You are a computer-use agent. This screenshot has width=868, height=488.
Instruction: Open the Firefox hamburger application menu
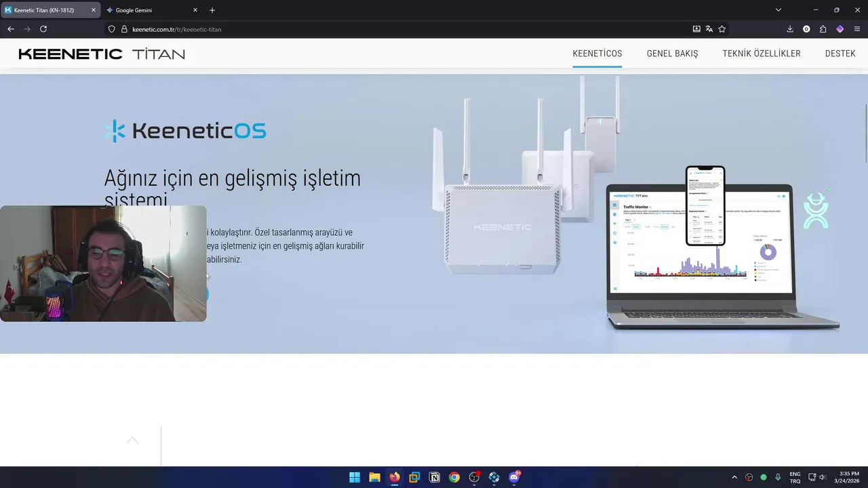pyautogui.click(x=857, y=29)
